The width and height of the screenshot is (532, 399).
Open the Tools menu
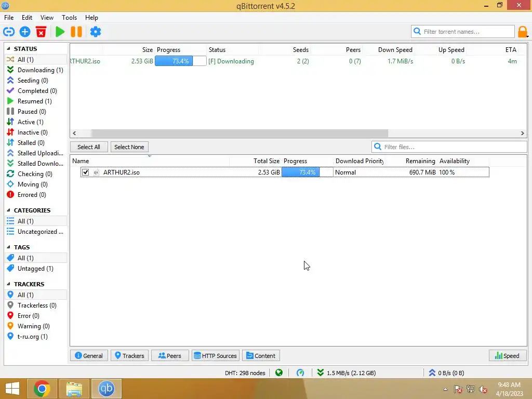coord(69,18)
